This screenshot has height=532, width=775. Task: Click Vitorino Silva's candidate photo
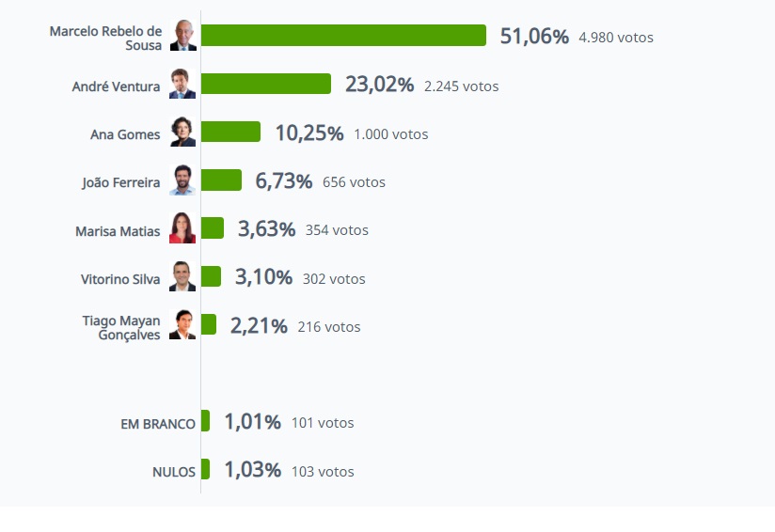(x=182, y=277)
